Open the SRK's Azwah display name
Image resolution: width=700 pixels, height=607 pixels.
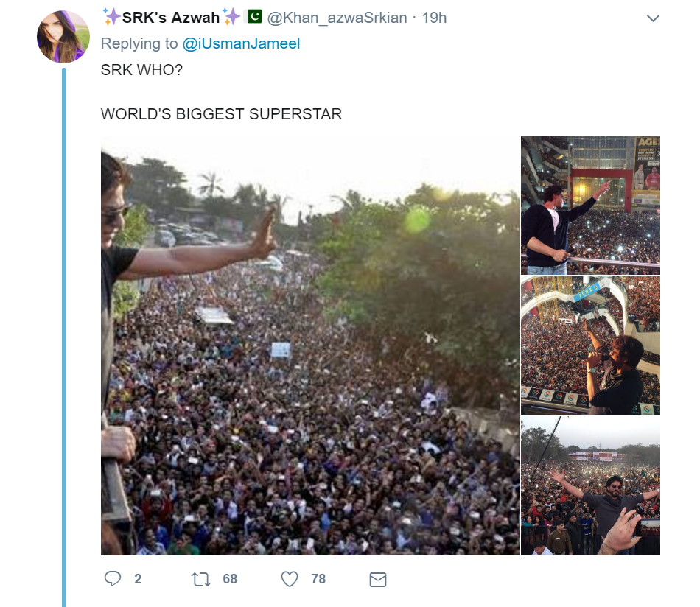point(171,18)
